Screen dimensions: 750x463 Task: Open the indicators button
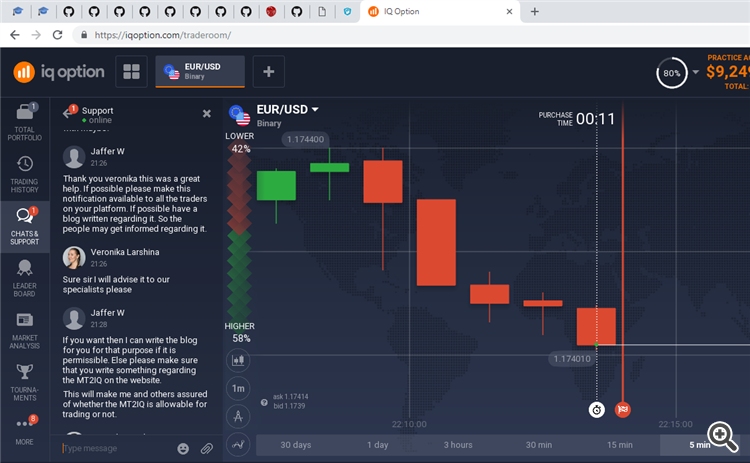[x=238, y=445]
